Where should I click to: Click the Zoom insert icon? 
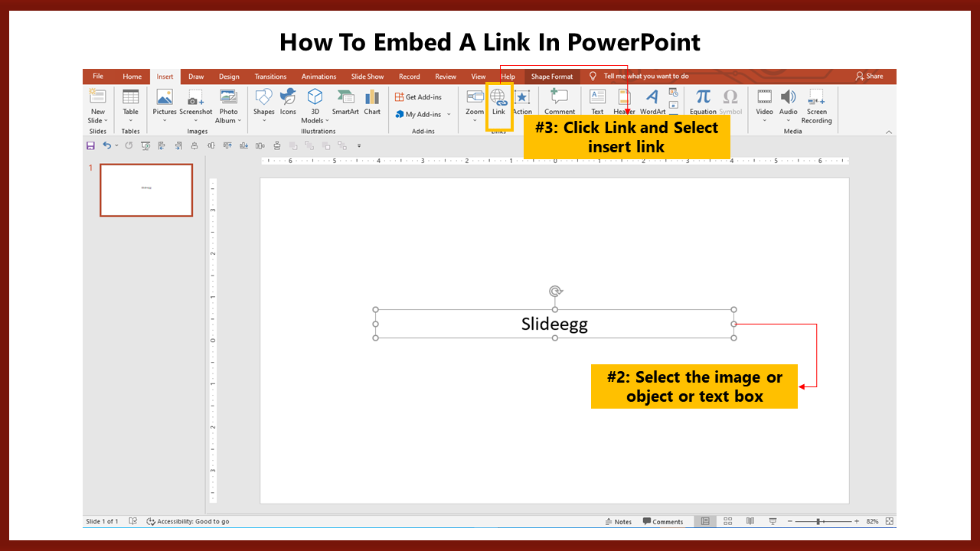475,96
